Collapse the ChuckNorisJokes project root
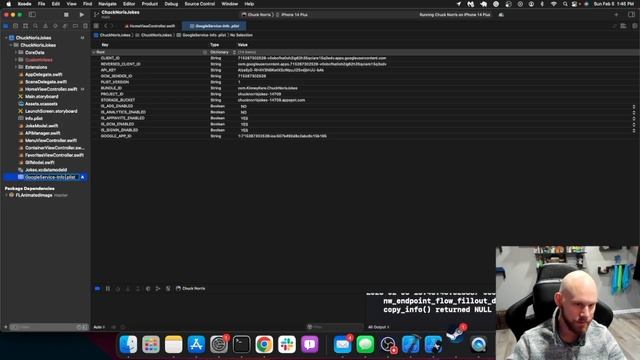Screen dimensions: 640x360 pos(6,38)
